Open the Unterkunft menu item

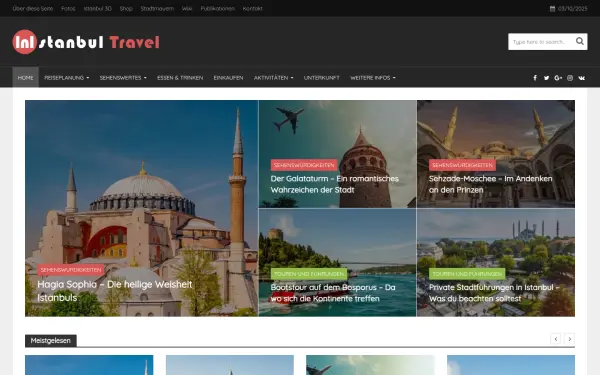[321, 78]
